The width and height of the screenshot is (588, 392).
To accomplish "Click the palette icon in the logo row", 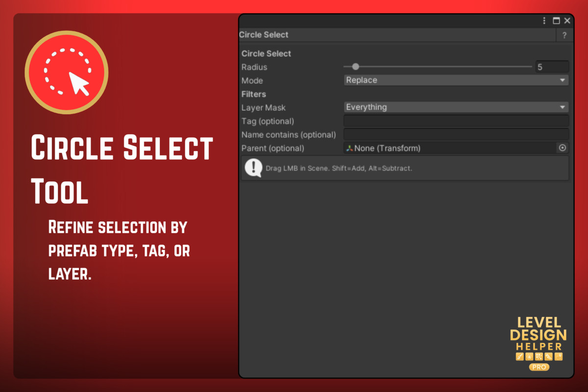I will [538, 356].
